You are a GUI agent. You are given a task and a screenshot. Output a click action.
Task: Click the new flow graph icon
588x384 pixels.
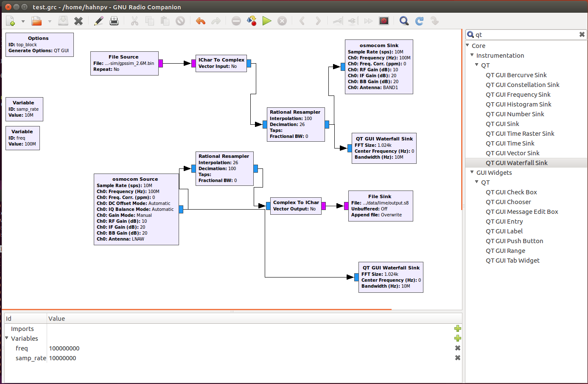(11, 21)
